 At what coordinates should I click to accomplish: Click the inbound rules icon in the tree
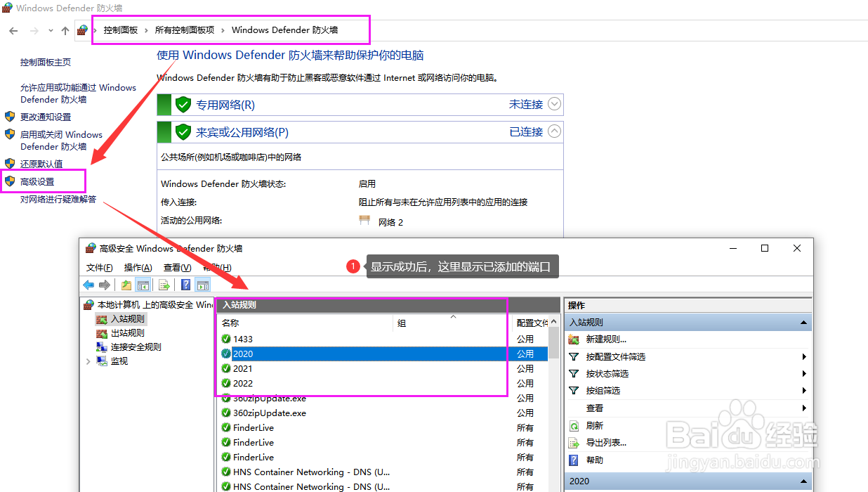point(102,319)
